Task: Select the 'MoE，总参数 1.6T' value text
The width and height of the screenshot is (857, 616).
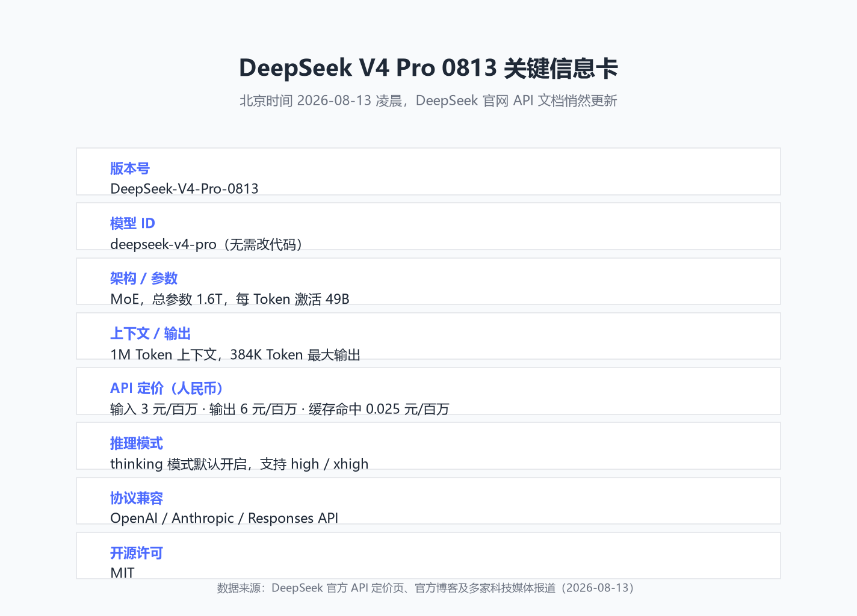Action: [x=230, y=299]
